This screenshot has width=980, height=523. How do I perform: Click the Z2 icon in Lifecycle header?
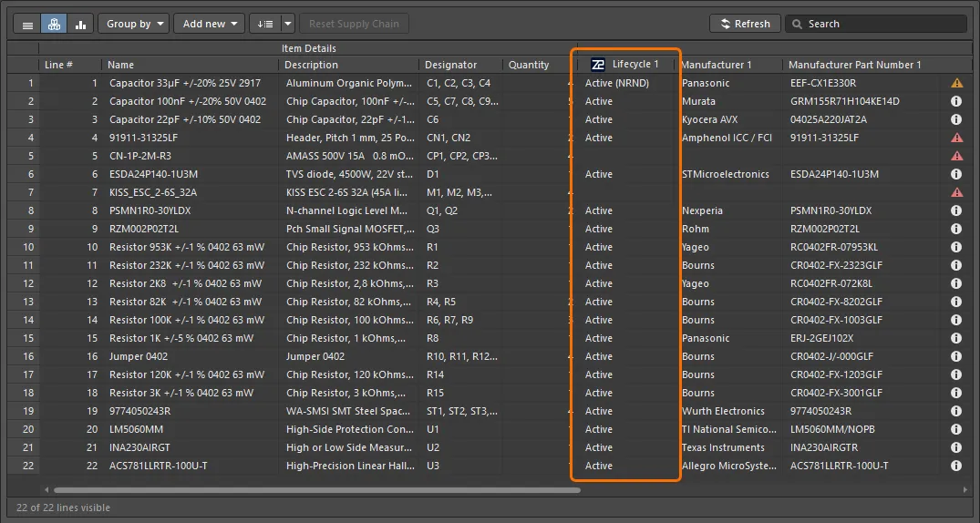(x=598, y=65)
